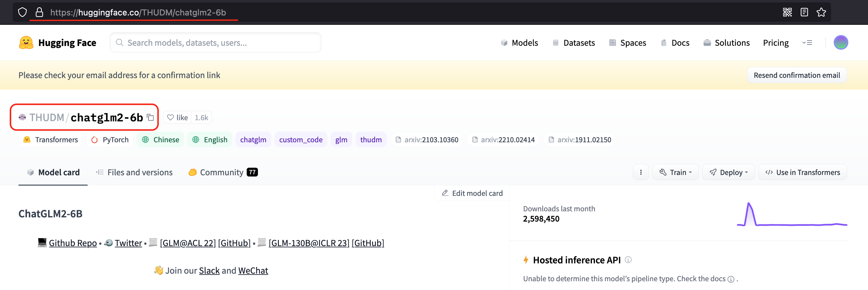Open the QR code icon in address bar
This screenshot has height=290, width=868.
(x=788, y=12)
